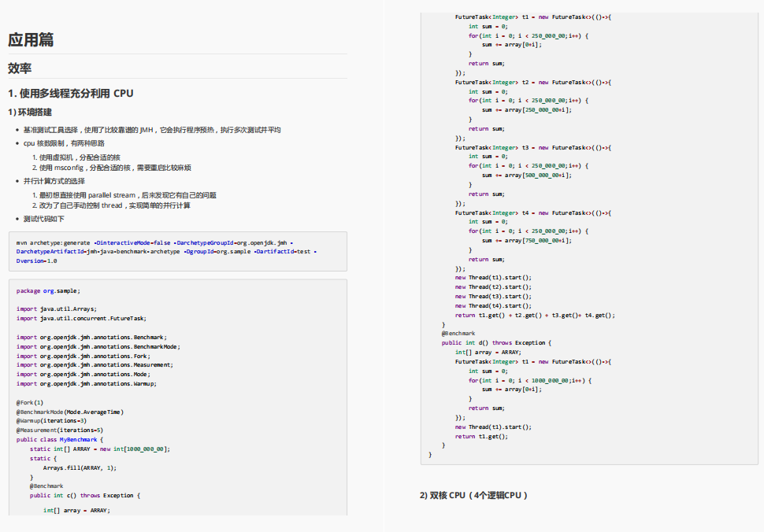Click import of annotations.Warmup
Screen dimensions: 764x532
(x=86, y=383)
